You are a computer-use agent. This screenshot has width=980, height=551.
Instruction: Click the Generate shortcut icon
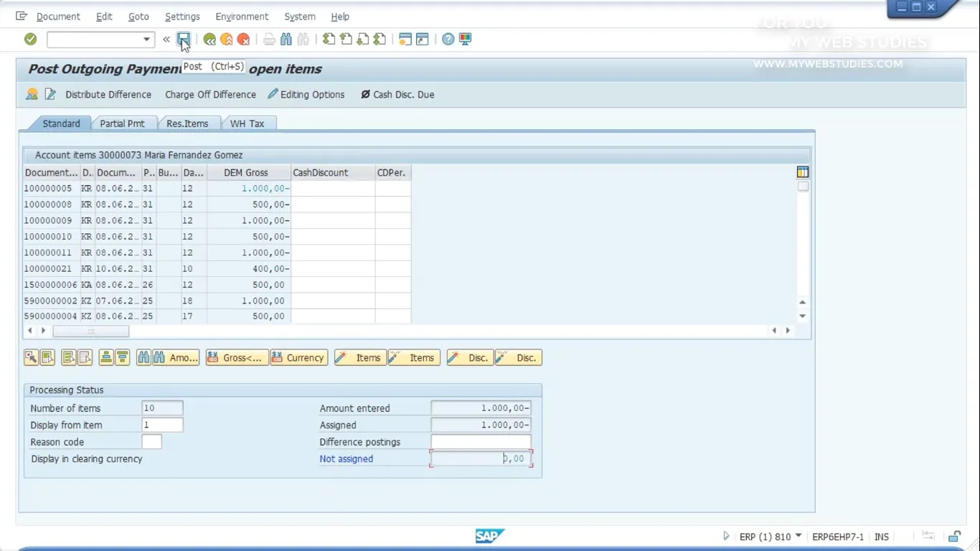(423, 39)
